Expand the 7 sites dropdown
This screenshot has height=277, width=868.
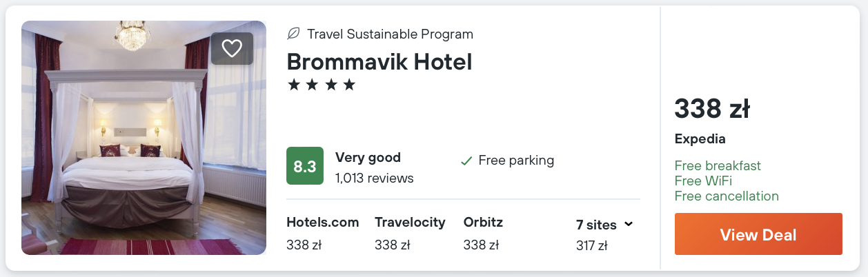pyautogui.click(x=597, y=225)
